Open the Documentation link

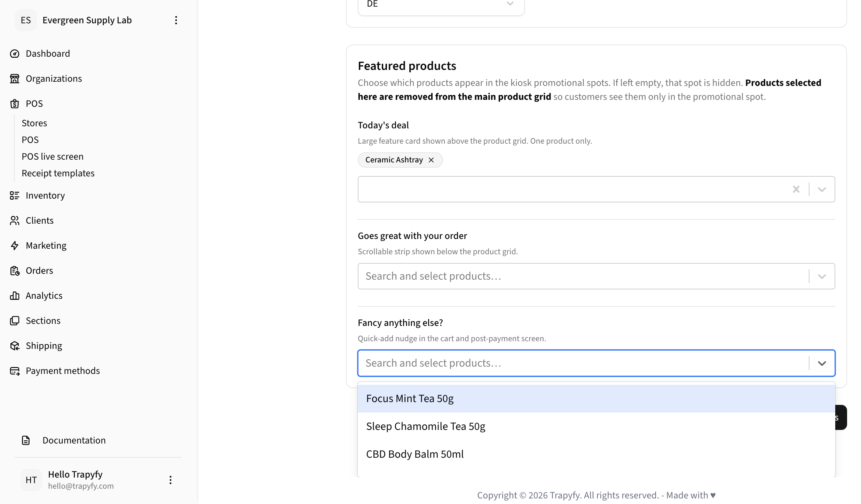click(x=74, y=440)
